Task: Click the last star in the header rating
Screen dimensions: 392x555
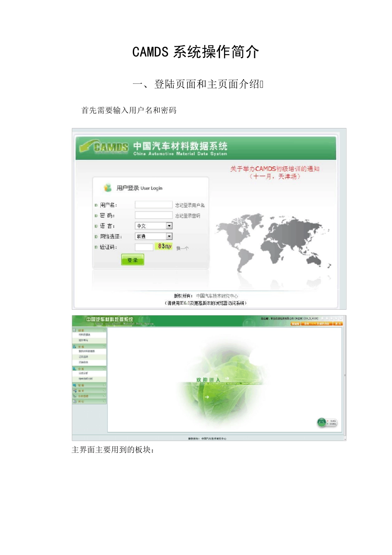Action: (340, 318)
